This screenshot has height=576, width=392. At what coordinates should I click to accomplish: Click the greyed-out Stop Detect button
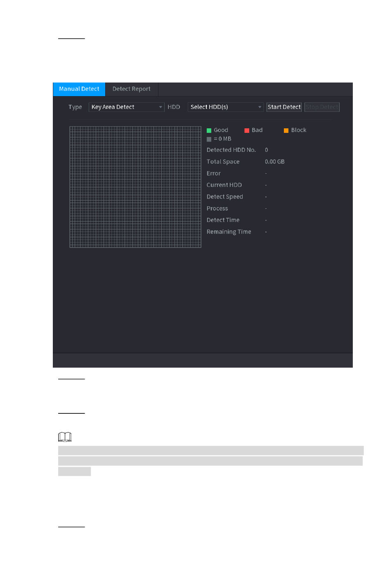[322, 107]
